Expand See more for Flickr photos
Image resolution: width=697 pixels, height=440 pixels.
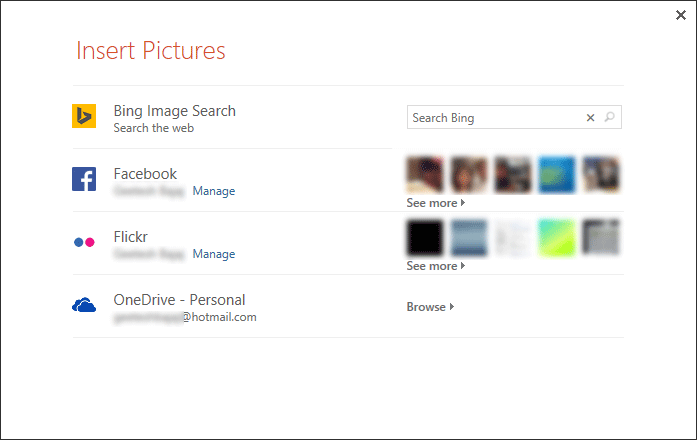pyautogui.click(x=436, y=266)
